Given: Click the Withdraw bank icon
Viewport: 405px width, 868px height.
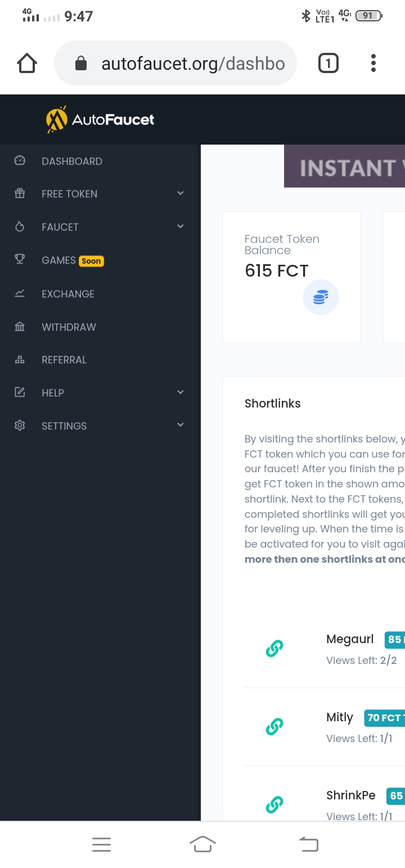Looking at the screenshot, I should [20, 327].
